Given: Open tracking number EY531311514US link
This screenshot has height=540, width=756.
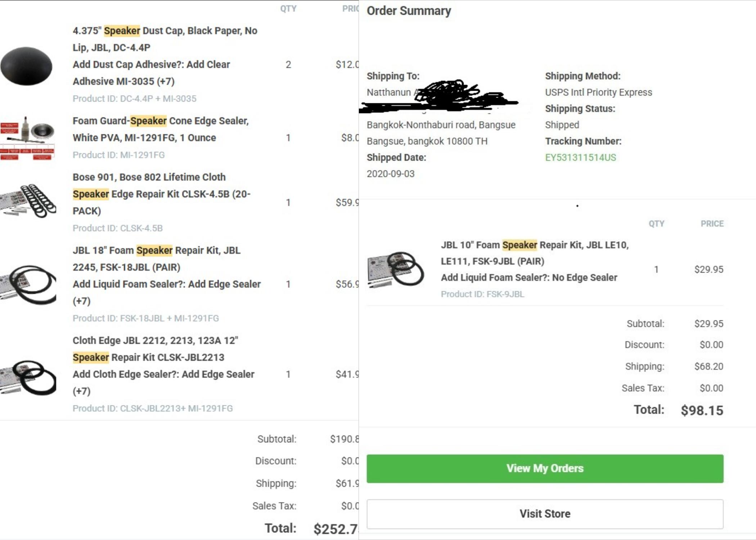Looking at the screenshot, I should coord(580,157).
